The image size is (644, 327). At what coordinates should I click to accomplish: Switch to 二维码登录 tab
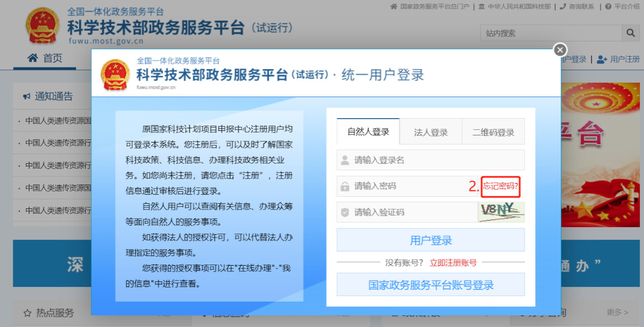pyautogui.click(x=493, y=132)
